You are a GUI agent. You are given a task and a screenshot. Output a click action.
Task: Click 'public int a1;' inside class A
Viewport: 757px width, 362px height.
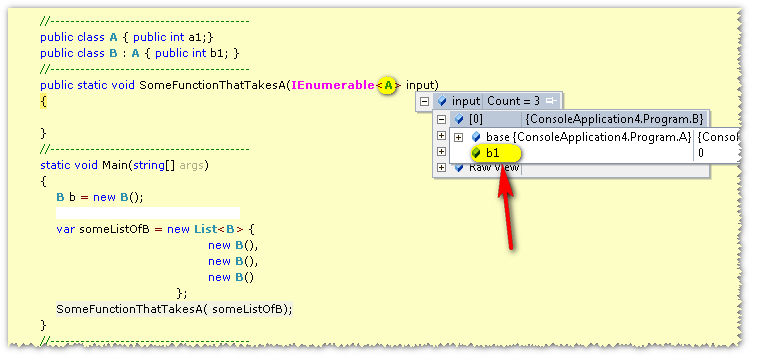[x=170, y=37]
